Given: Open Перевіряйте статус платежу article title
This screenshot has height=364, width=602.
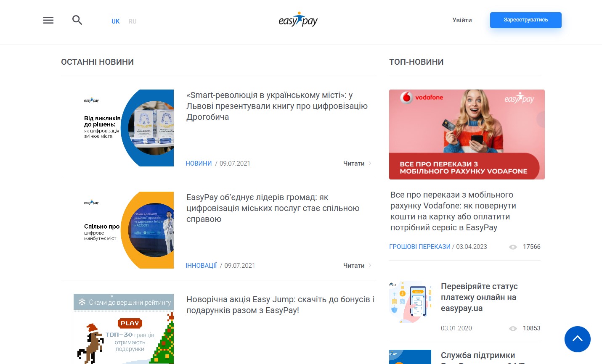Looking at the screenshot, I should 479,297.
